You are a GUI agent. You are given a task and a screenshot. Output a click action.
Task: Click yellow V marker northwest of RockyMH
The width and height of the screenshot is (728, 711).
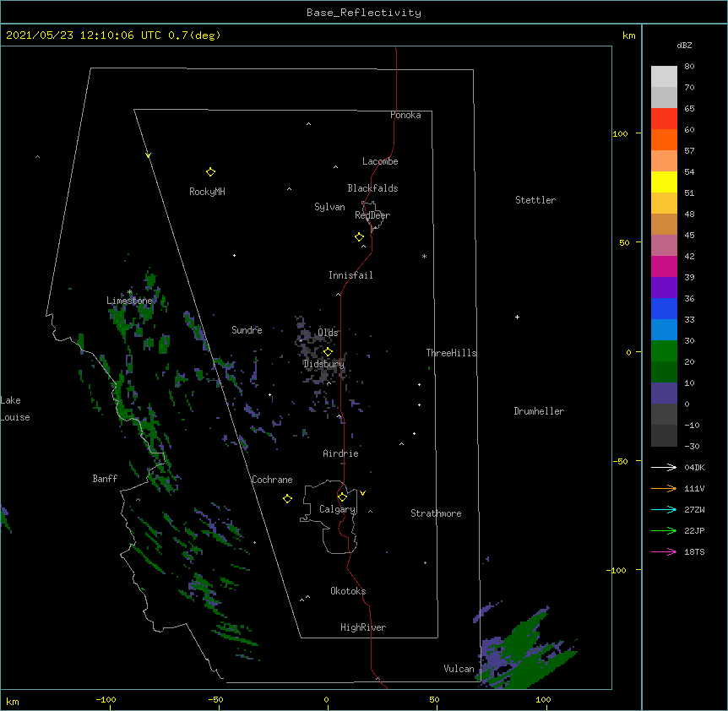click(x=148, y=155)
